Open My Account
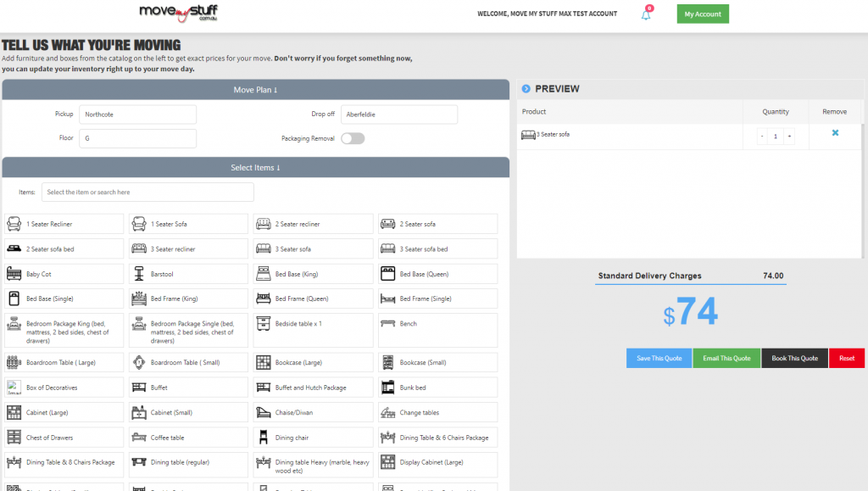868x491 pixels. [703, 14]
